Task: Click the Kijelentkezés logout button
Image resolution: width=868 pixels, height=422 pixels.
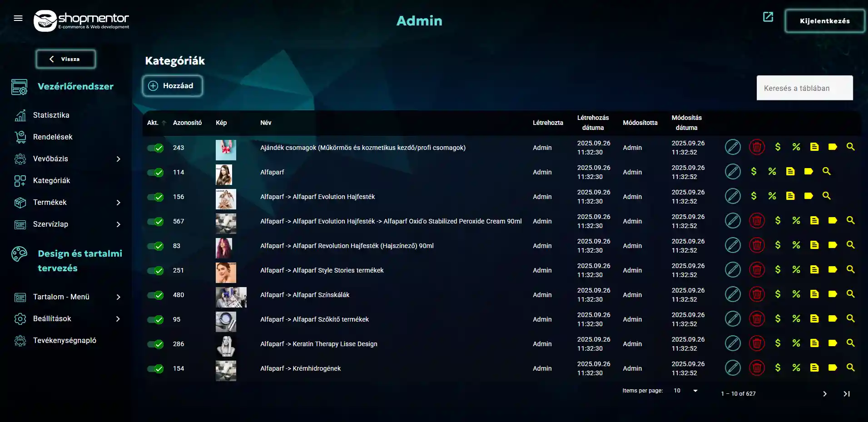Action: tap(824, 21)
